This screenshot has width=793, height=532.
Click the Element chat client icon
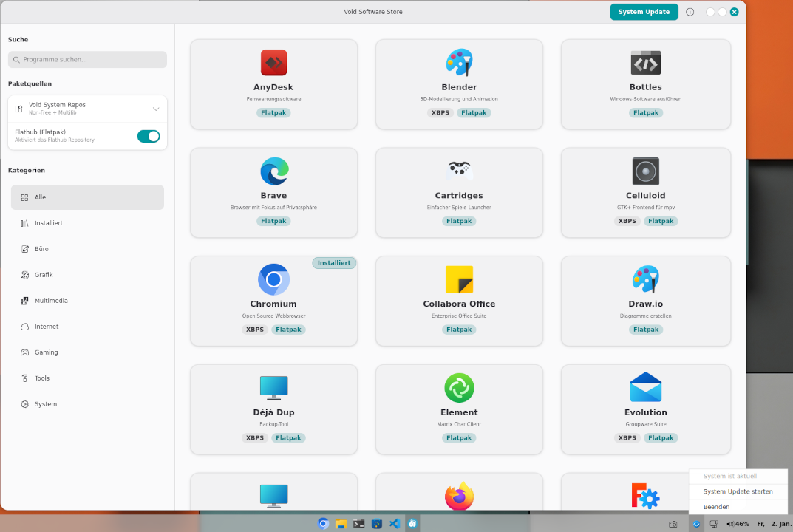click(459, 388)
